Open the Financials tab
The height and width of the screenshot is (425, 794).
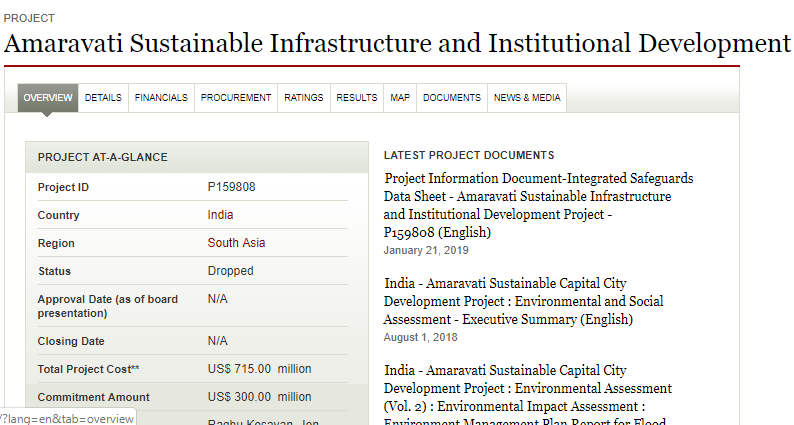coord(161,98)
